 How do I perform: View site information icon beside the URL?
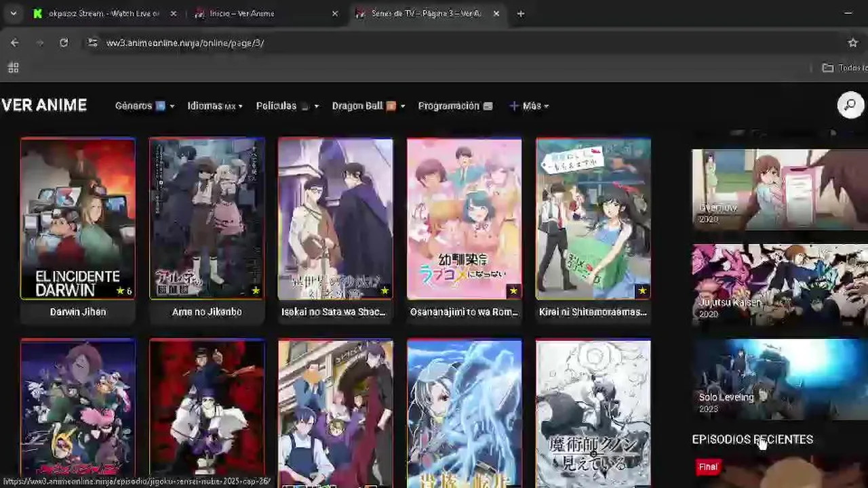point(93,43)
